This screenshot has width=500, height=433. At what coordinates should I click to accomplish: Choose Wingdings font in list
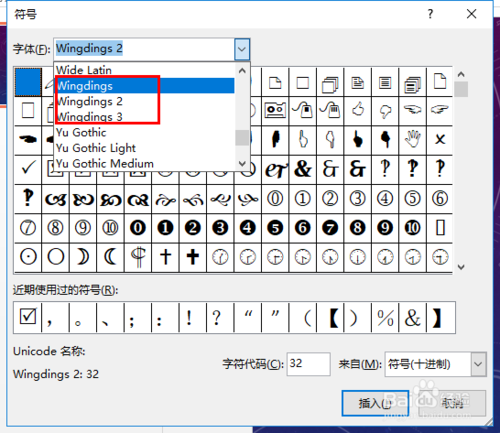coord(145,86)
